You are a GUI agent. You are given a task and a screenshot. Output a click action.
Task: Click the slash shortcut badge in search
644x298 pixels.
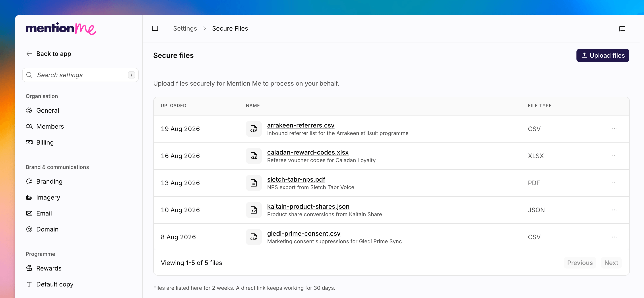132,75
